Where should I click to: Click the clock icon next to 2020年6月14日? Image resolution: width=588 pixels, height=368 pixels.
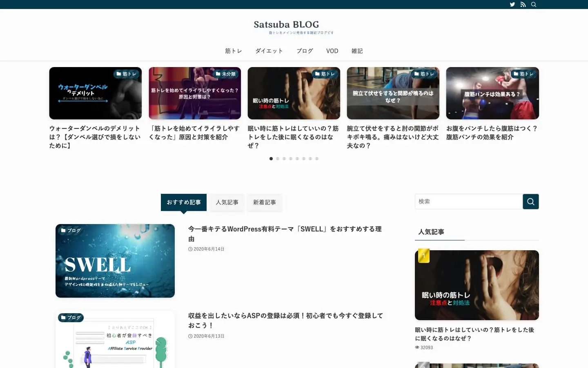(189, 249)
